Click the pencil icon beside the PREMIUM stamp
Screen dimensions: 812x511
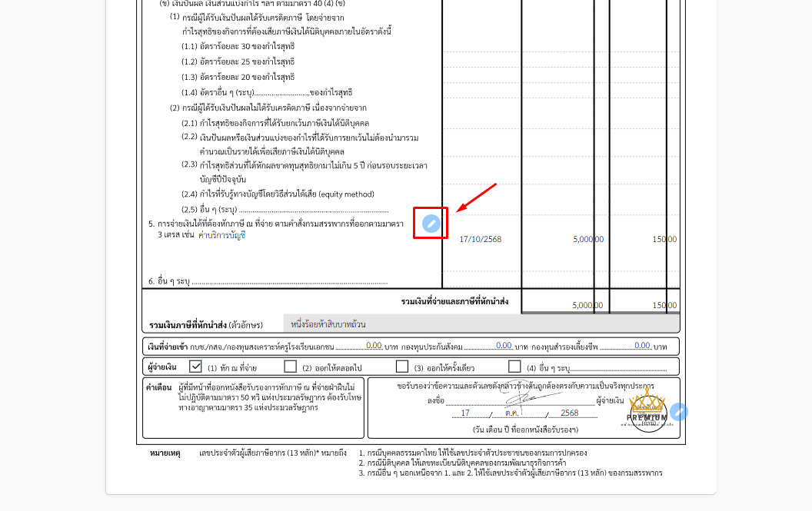point(678,411)
